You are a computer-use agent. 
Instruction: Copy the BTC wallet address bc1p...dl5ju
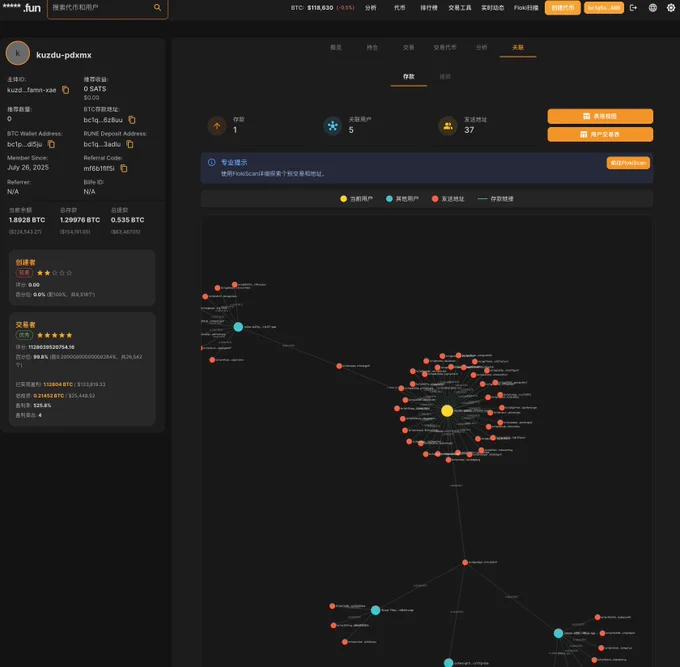[x=51, y=144]
